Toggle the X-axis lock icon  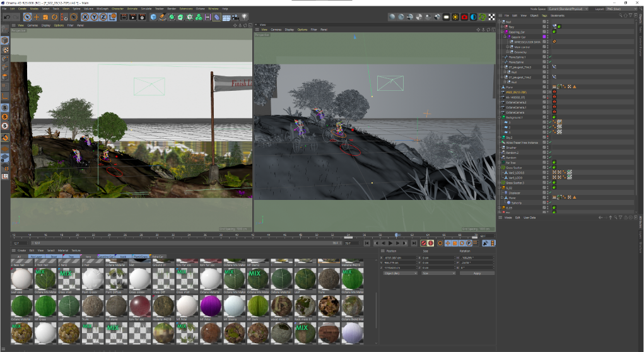coord(85,17)
